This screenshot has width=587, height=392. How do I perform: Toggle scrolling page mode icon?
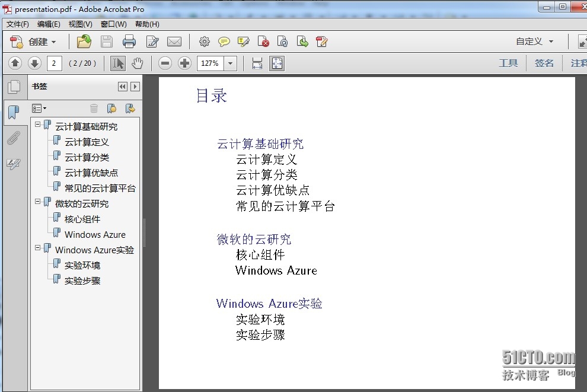pos(257,63)
